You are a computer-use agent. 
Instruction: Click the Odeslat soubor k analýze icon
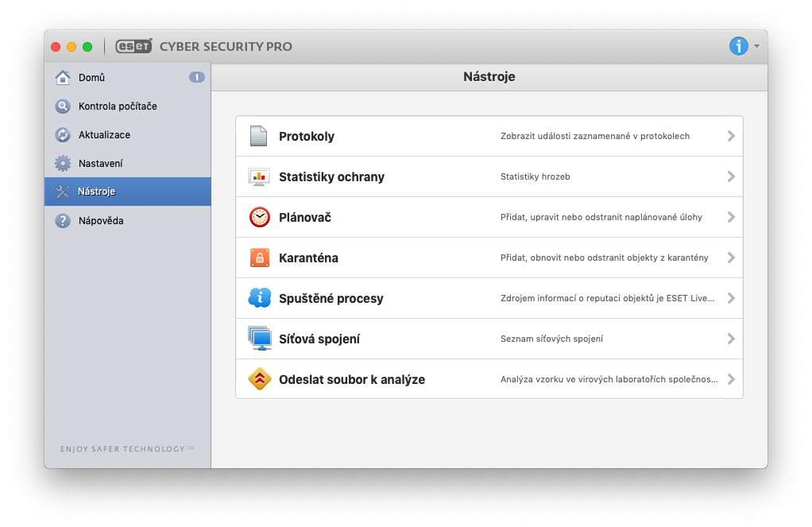click(x=259, y=379)
